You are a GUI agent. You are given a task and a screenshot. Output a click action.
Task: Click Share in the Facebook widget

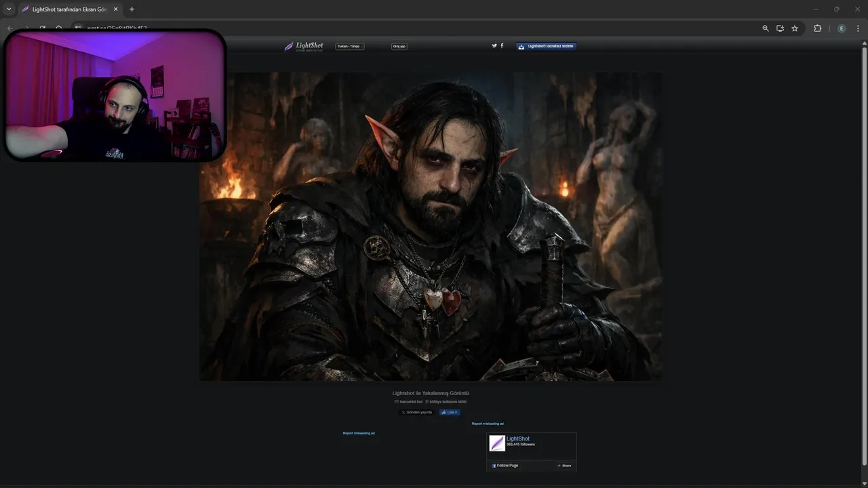564,466
